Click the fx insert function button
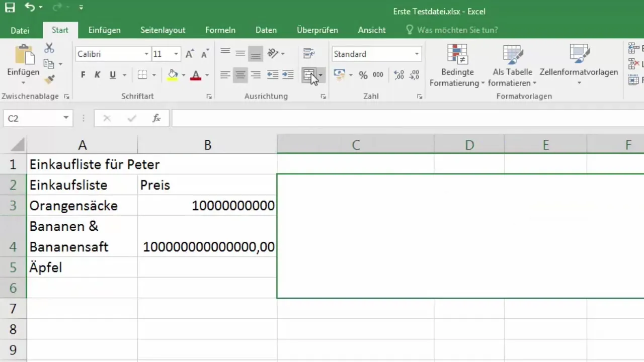644x362 pixels. click(156, 118)
